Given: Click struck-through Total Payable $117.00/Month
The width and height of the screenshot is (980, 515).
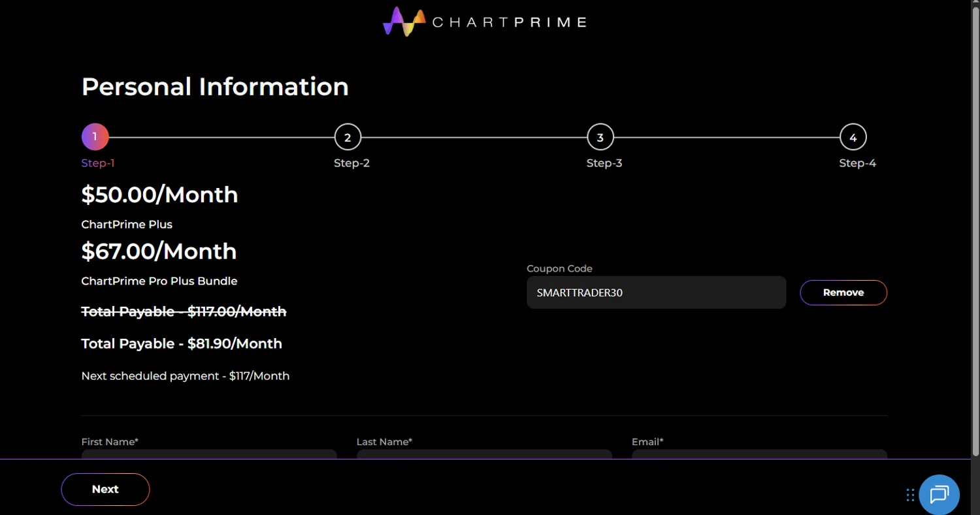Looking at the screenshot, I should pos(184,311).
